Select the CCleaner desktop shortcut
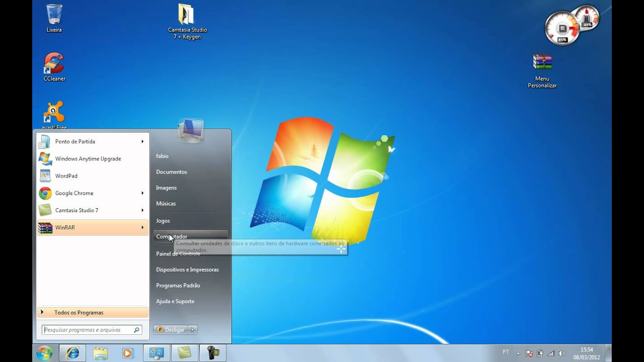The image size is (644, 362). click(54, 67)
